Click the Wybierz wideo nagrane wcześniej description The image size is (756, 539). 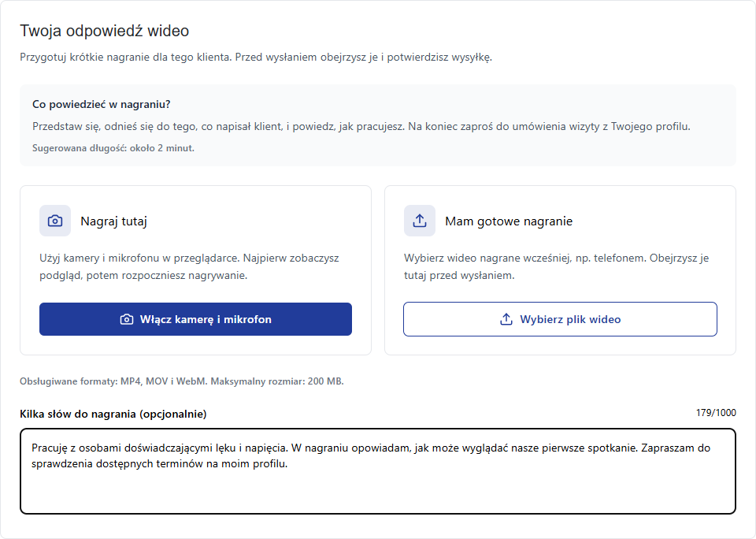point(557,267)
